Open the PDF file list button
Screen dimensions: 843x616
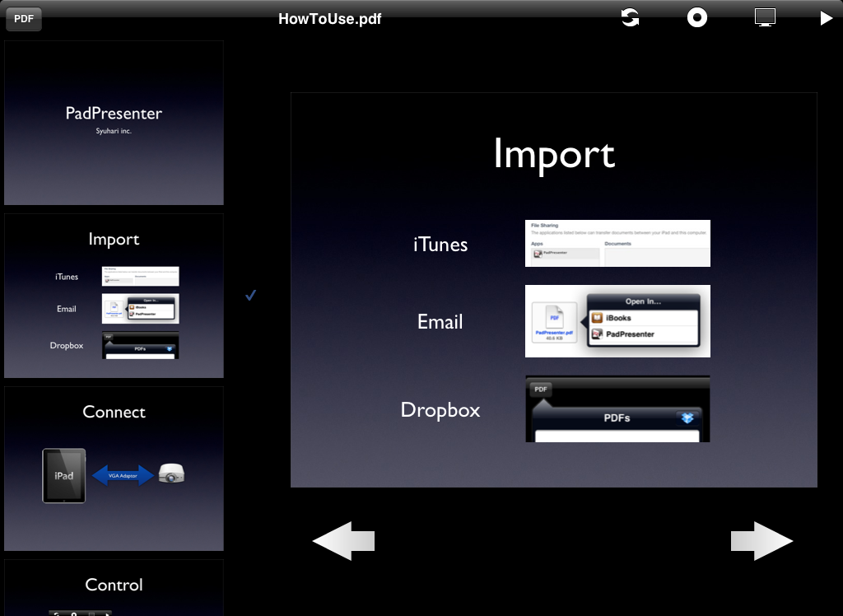click(x=24, y=19)
